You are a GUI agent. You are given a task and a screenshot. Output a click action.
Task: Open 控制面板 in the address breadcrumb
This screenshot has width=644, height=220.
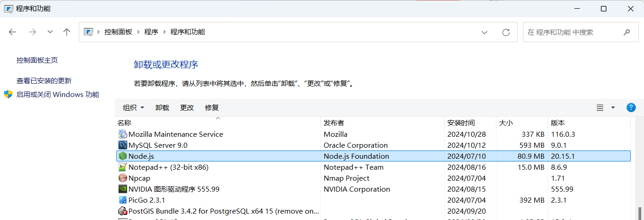pos(118,32)
